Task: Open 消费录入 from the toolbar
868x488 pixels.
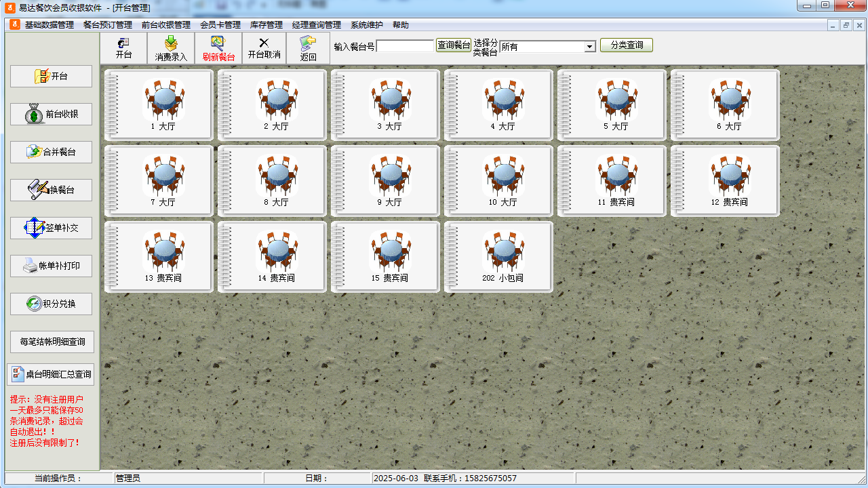Action: coord(171,48)
